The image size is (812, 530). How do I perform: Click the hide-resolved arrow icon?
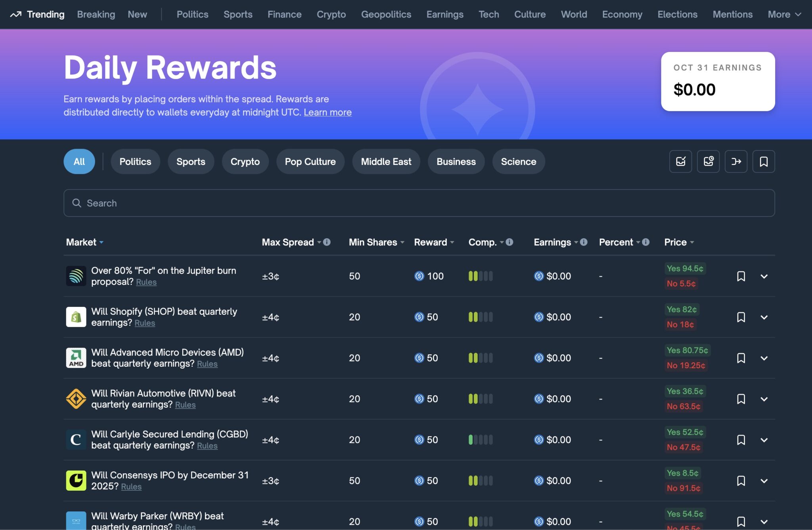(x=736, y=161)
